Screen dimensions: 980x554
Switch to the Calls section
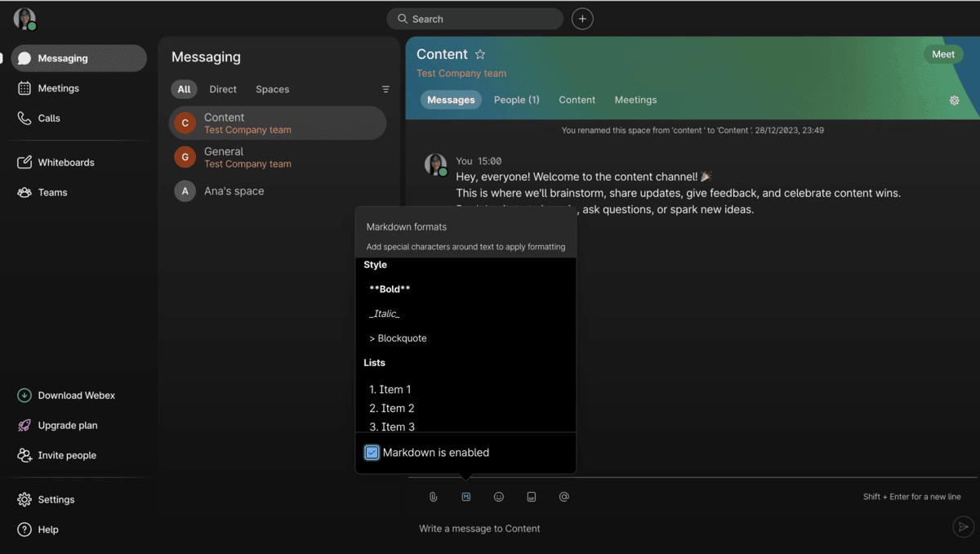[x=50, y=118]
